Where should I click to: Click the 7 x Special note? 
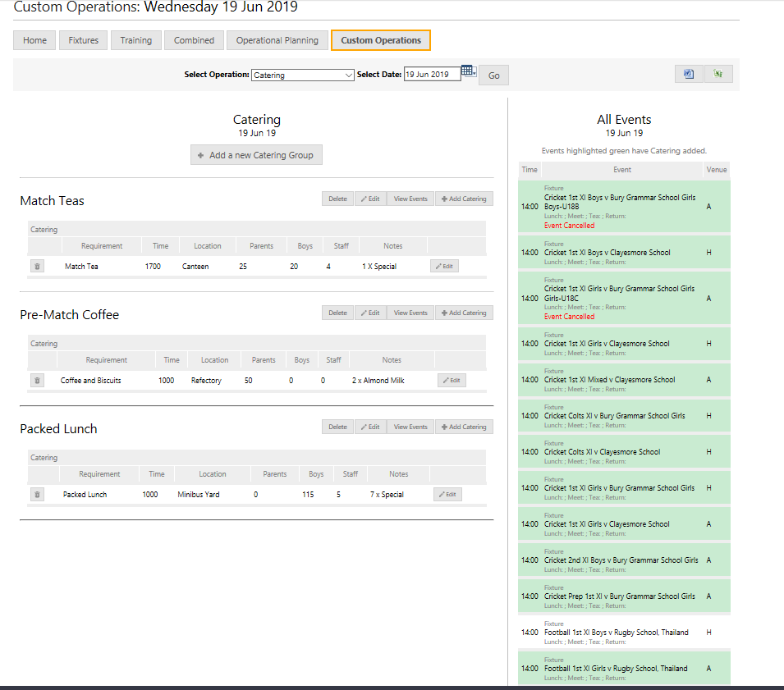[x=387, y=494]
